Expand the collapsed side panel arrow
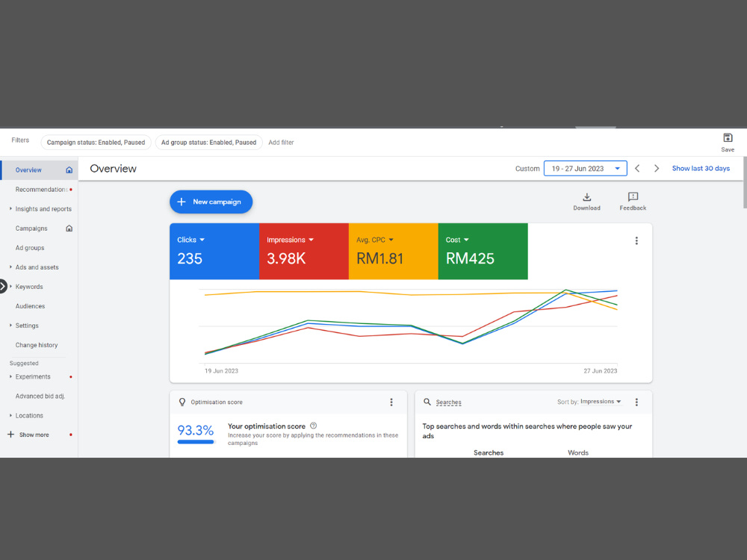747x560 pixels. 3,286
